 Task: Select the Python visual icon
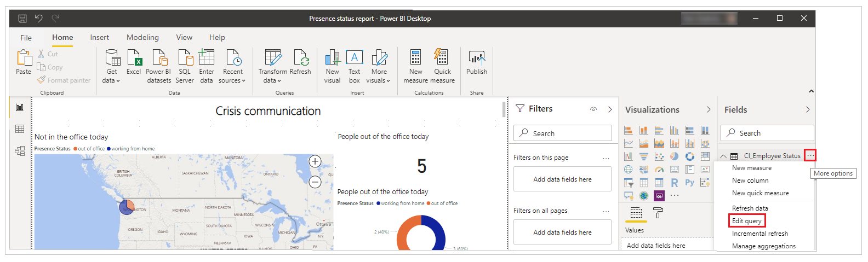tap(689, 183)
